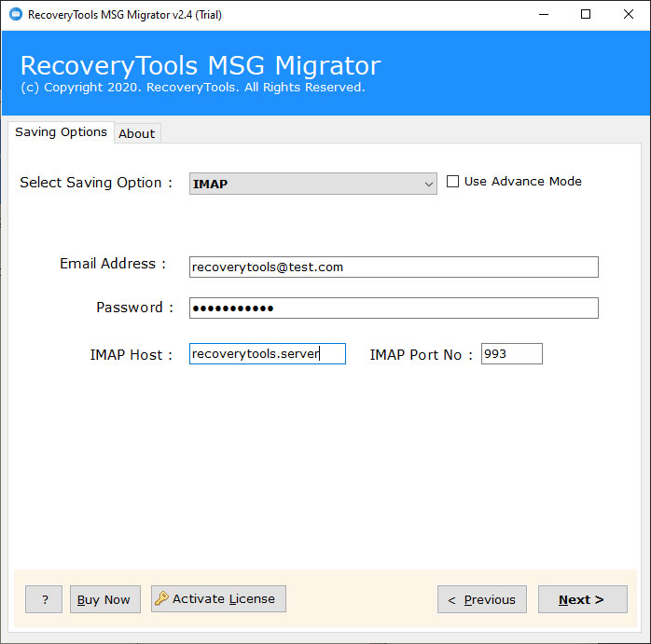The width and height of the screenshot is (651, 644).
Task: Click the IMAP Host text box
Action: [x=268, y=353]
